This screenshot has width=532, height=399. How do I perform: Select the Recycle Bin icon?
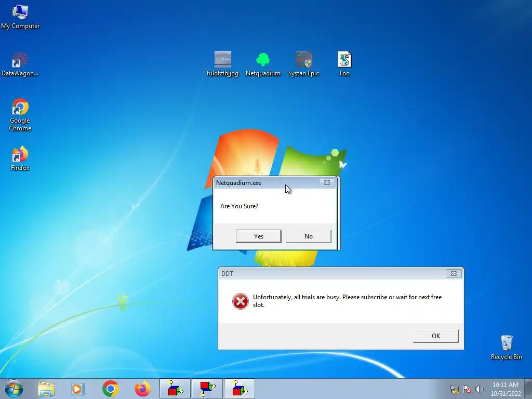tap(506, 348)
